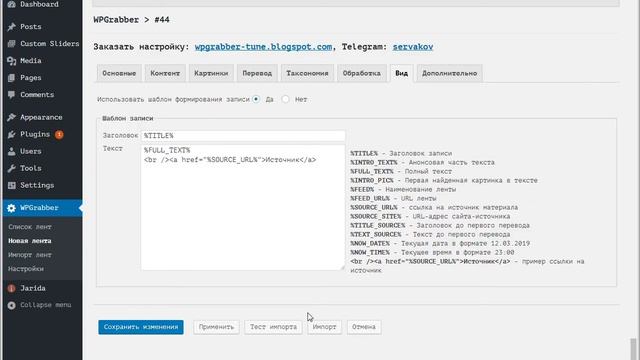This screenshot has height=360, width=640.
Task: Click the WPGrabber gear icon
Action: 11,208
